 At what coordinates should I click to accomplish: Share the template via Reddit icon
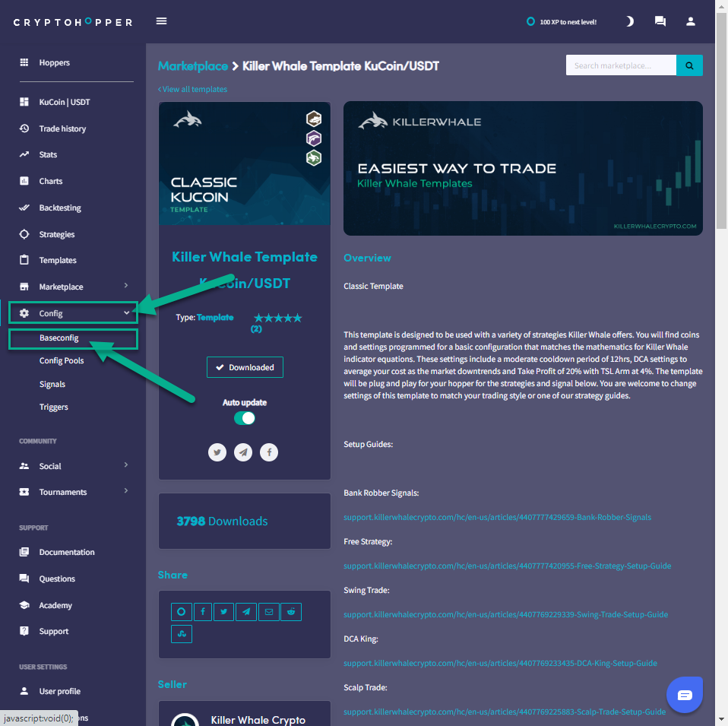click(291, 611)
